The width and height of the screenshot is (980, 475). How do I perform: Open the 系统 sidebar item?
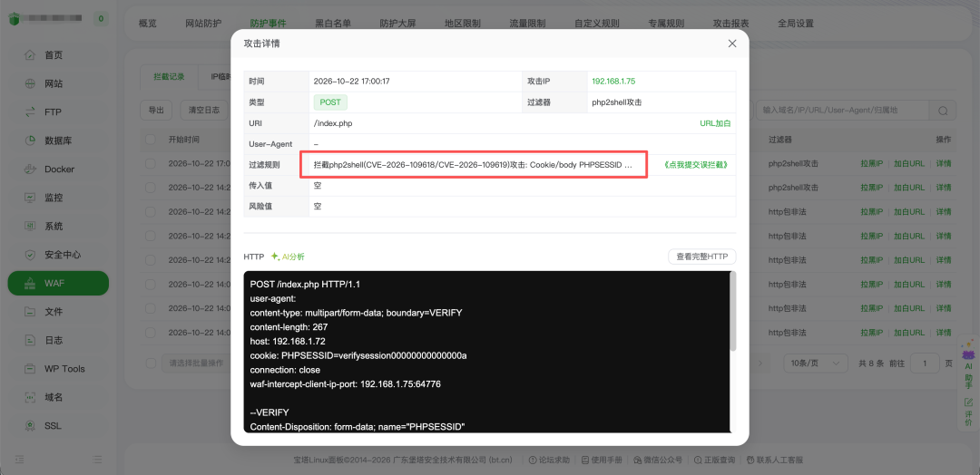pyautogui.click(x=57, y=226)
